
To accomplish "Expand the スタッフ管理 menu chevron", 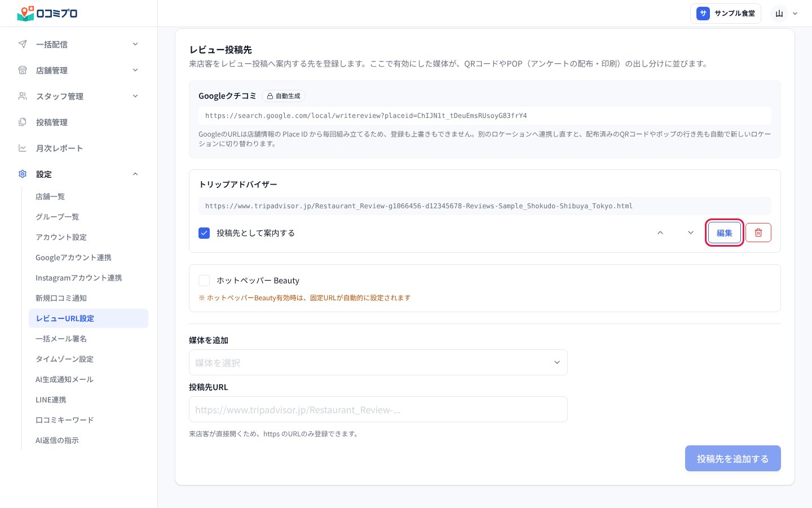I will [x=135, y=96].
